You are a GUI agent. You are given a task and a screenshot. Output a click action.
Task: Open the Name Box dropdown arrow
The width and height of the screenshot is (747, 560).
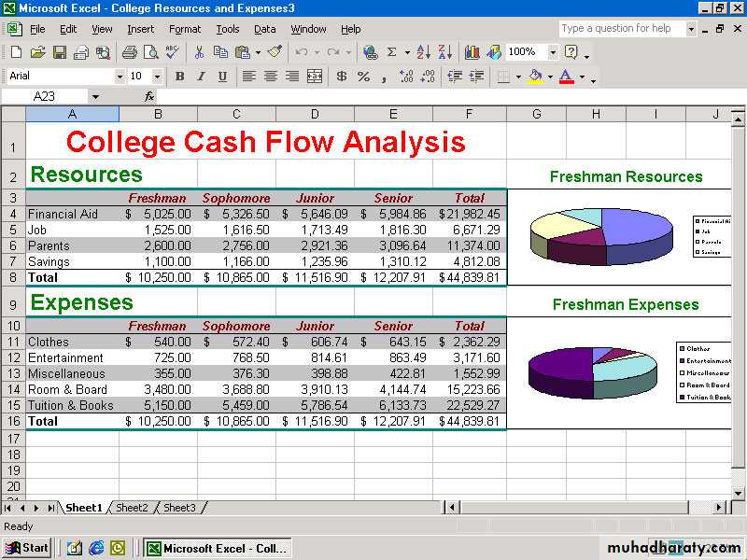click(x=95, y=96)
